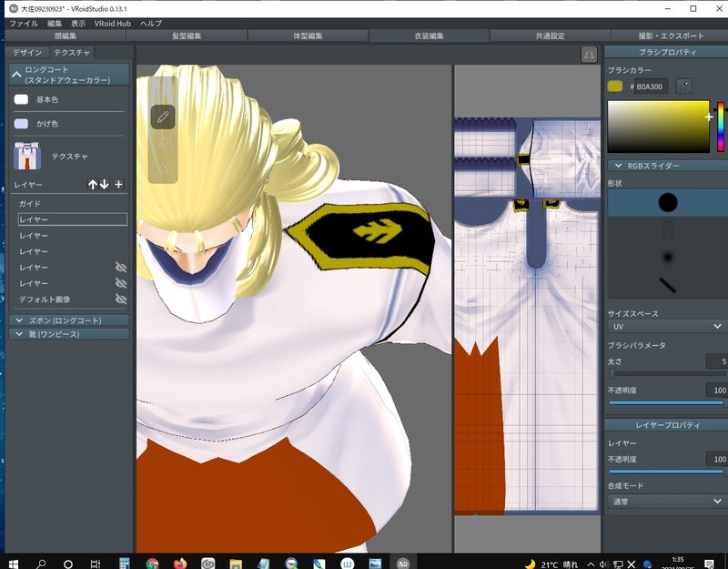Switch to the テクスチャ sub-tab
The height and width of the screenshot is (569, 728).
click(x=72, y=53)
